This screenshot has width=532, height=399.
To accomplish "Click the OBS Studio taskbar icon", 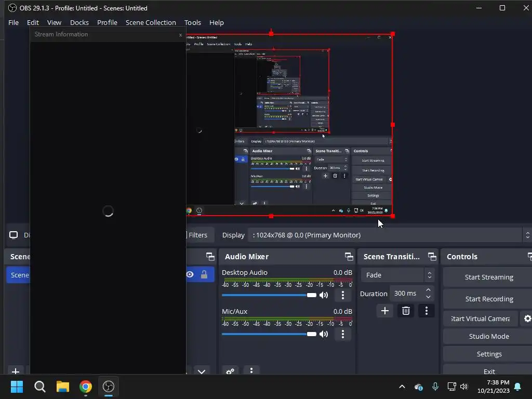I will (x=109, y=387).
